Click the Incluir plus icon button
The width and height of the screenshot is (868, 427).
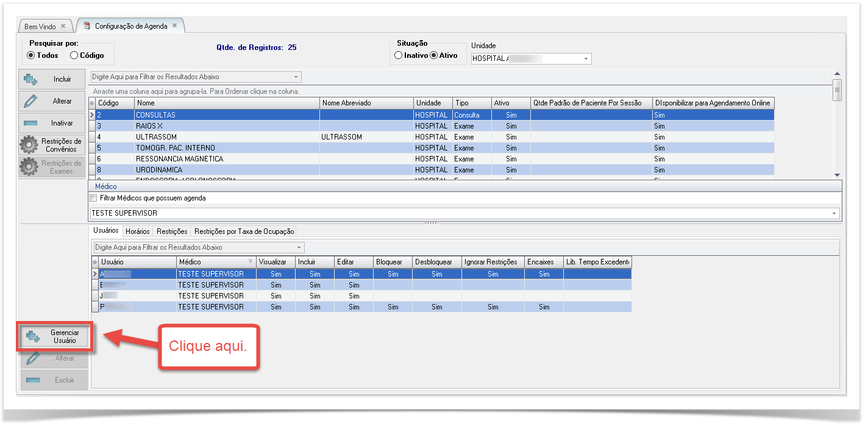[30, 80]
